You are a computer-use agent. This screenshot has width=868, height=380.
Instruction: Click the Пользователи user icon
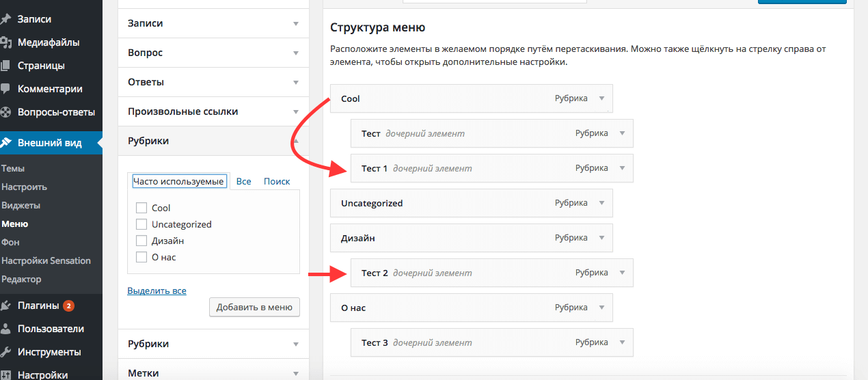[5, 329]
